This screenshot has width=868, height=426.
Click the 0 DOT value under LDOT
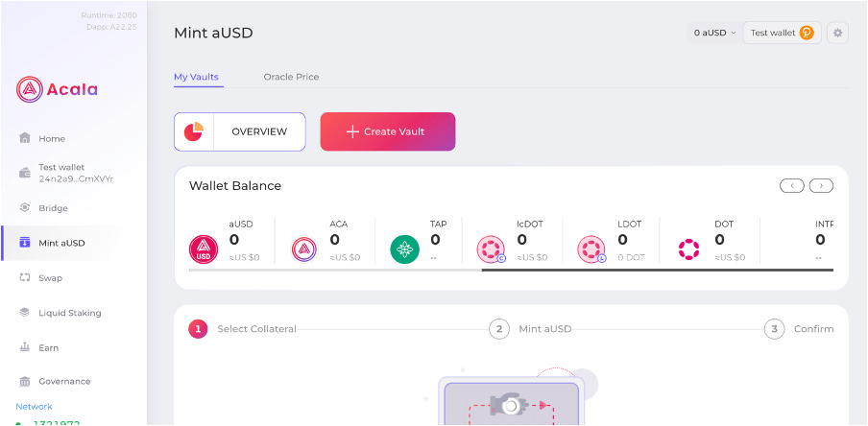(631, 258)
